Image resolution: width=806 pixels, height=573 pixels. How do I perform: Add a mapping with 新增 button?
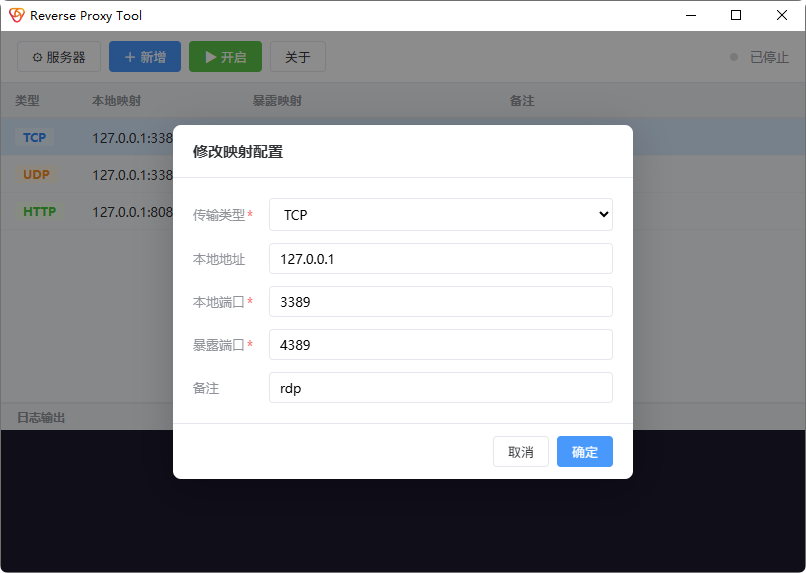pos(145,57)
